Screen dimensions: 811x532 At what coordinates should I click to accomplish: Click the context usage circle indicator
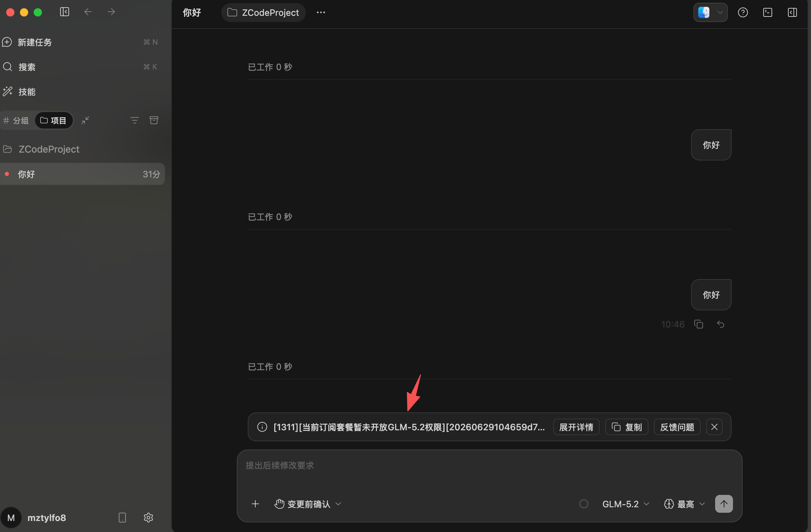(x=584, y=504)
